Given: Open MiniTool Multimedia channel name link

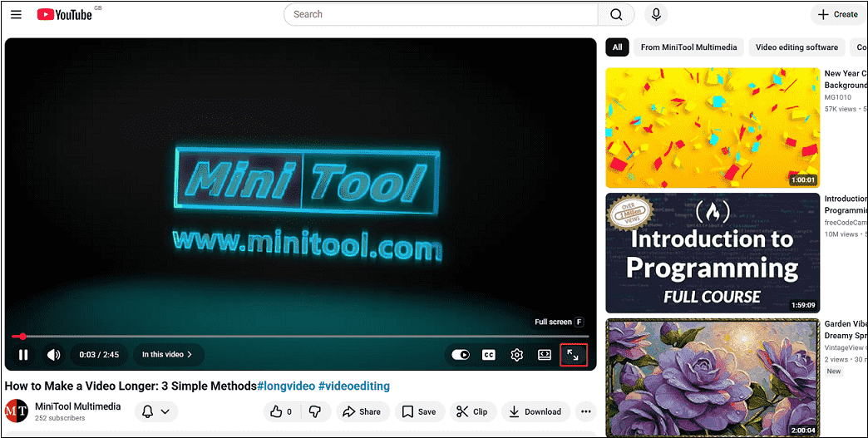Looking at the screenshot, I should [77, 406].
